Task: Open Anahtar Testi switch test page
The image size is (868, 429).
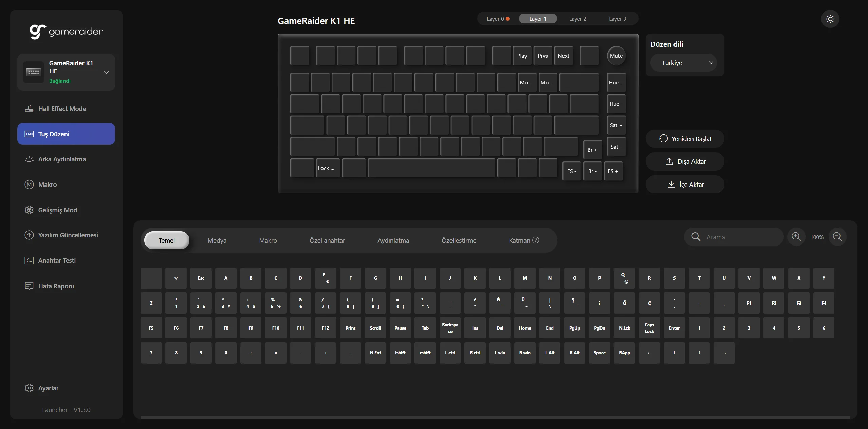Action: click(57, 260)
